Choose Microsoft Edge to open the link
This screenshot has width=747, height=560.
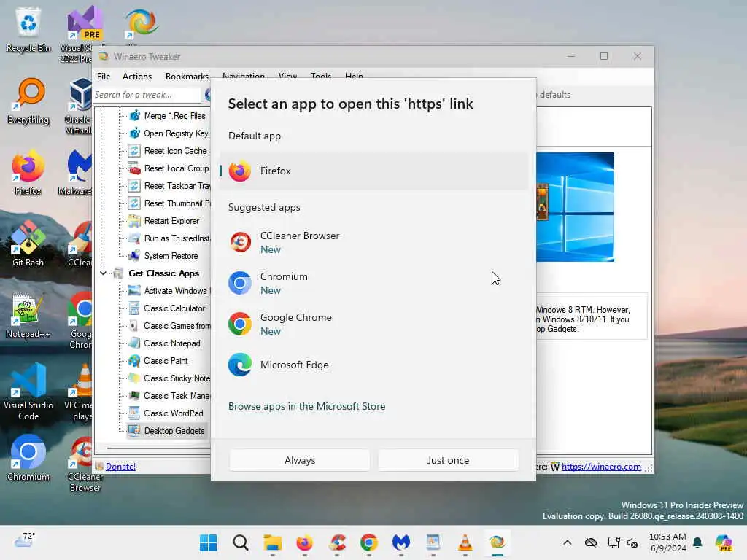373,365
